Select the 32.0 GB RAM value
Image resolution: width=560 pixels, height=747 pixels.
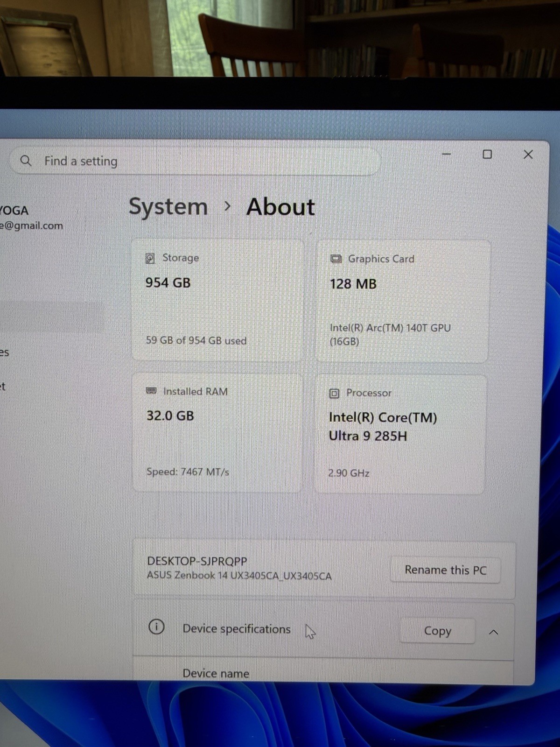[x=170, y=416]
